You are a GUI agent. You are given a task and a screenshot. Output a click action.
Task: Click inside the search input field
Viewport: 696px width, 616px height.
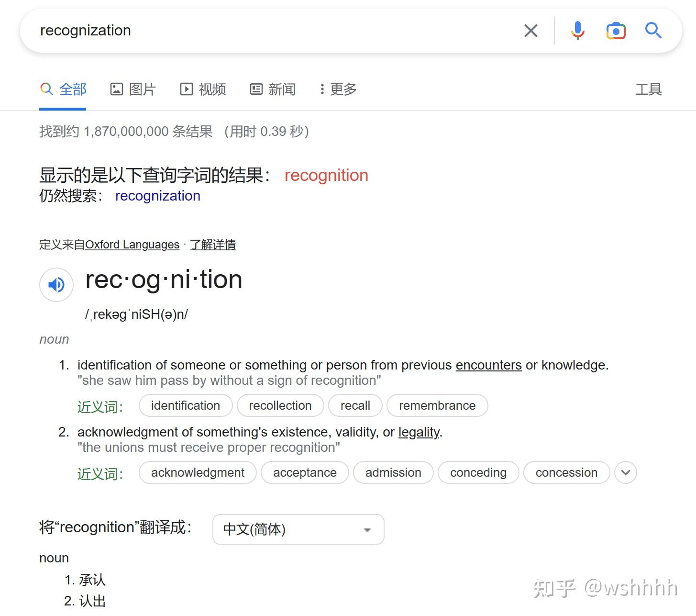239,30
